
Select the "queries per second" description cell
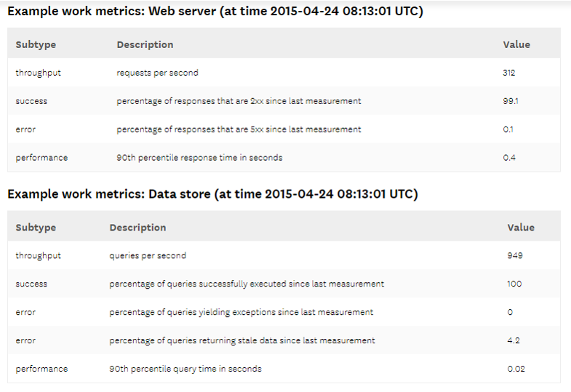click(x=148, y=256)
